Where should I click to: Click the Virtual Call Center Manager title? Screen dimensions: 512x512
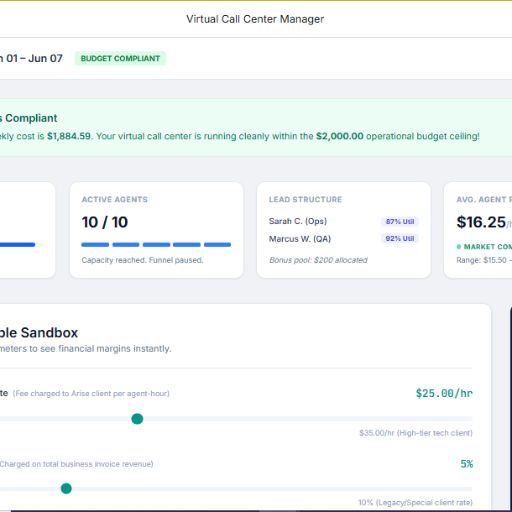(x=255, y=19)
